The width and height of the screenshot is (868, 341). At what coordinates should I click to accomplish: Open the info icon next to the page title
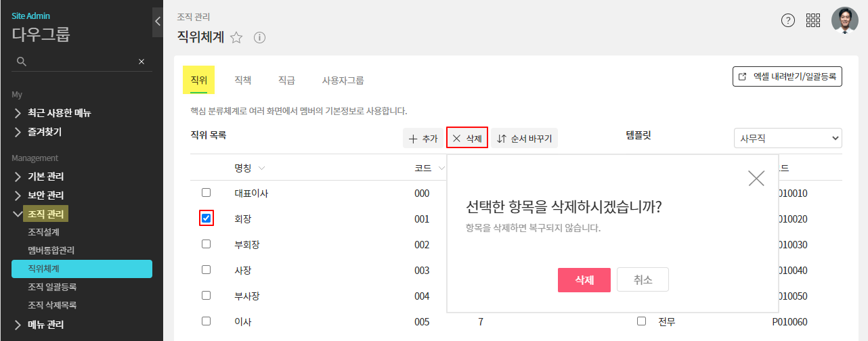[x=259, y=38]
